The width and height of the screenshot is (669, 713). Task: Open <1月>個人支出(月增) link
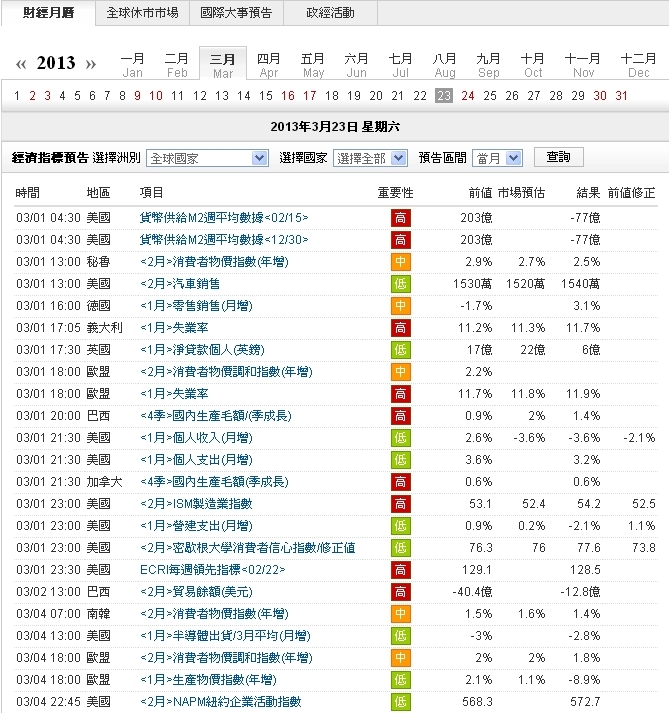(x=196, y=460)
